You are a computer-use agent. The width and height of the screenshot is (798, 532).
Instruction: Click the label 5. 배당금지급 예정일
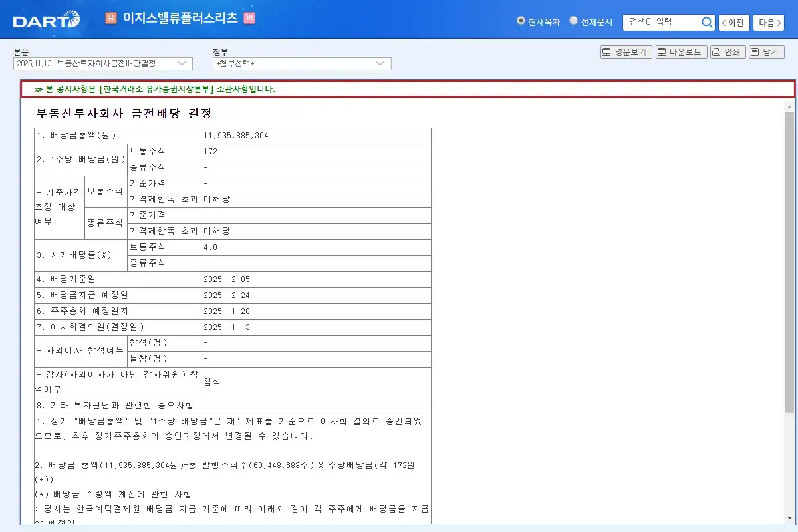click(x=82, y=295)
